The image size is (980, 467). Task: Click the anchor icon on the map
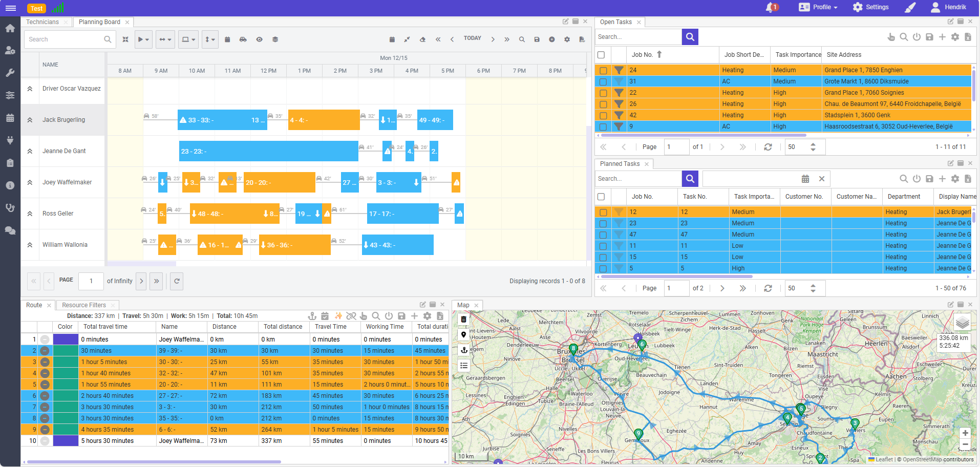pyautogui.click(x=464, y=350)
